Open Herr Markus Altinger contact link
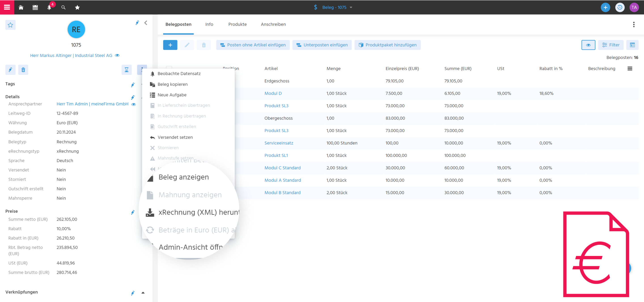The image size is (644, 302). tap(71, 55)
